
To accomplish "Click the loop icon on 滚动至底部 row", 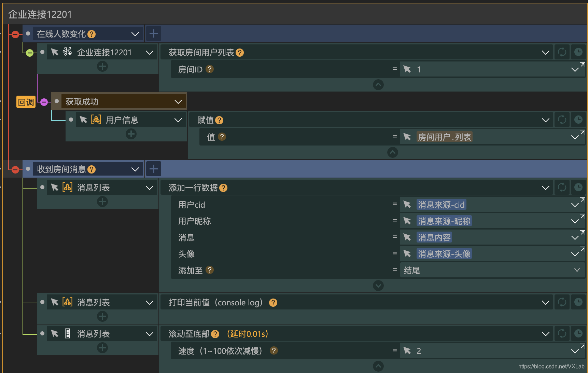I will tap(562, 333).
